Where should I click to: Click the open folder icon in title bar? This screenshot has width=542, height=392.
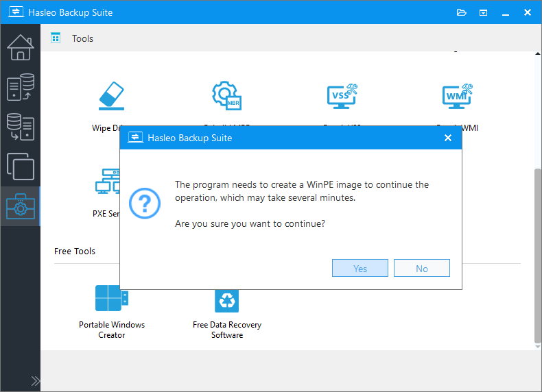(x=462, y=13)
